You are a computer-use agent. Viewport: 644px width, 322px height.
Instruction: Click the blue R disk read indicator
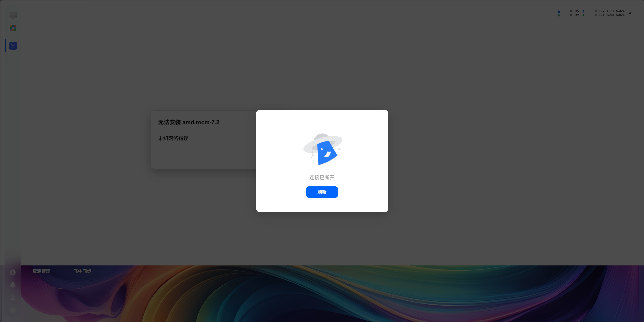click(x=559, y=11)
